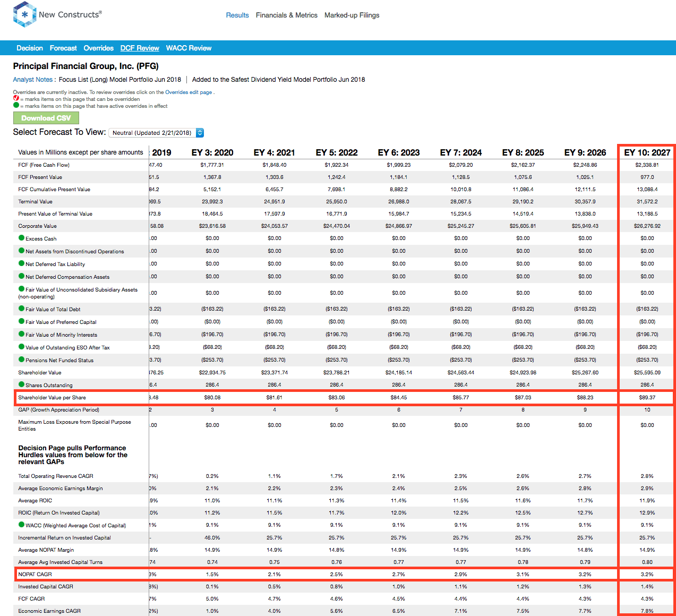Screen dimensions: 676x616
Task: Click the $26,276.92 corporate value cell
Action: click(647, 226)
